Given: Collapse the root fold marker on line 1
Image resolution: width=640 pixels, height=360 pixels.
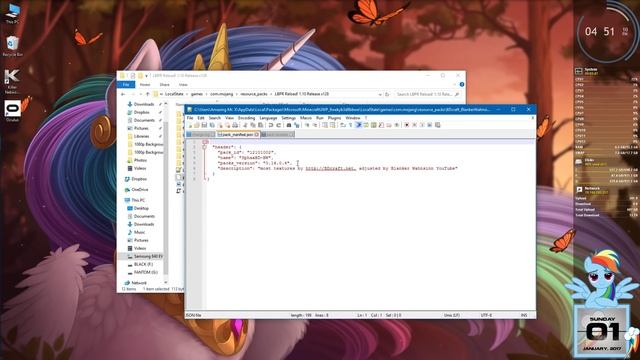Looking at the screenshot, I should click(204, 142).
